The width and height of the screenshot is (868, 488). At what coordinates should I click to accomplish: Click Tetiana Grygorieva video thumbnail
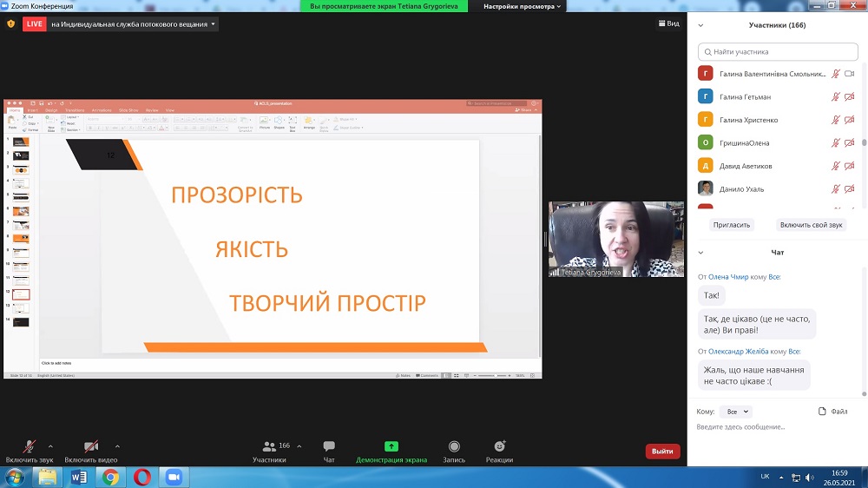tap(616, 240)
